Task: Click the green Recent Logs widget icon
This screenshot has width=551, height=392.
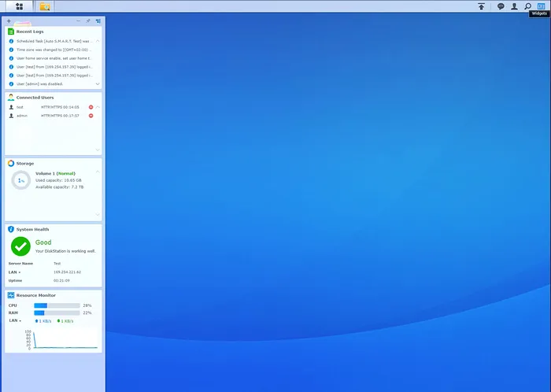Action: coord(11,31)
